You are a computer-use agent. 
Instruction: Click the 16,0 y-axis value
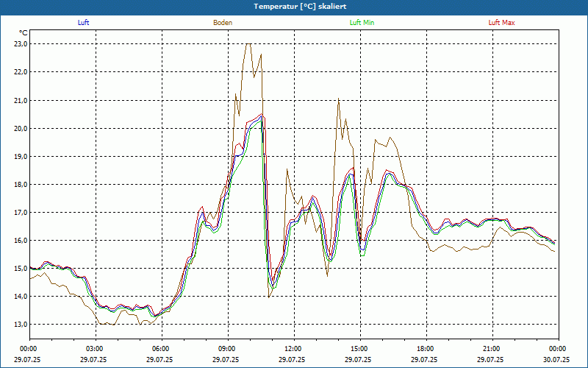[x=21, y=241]
